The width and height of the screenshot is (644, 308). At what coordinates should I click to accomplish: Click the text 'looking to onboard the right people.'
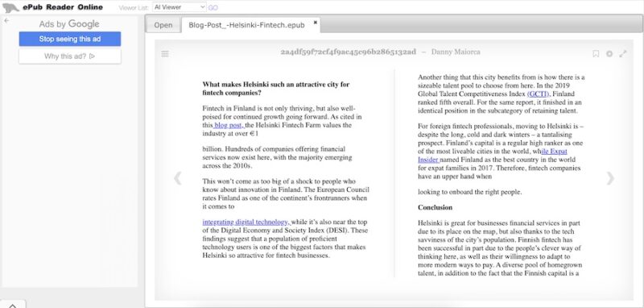pyautogui.click(x=470, y=192)
